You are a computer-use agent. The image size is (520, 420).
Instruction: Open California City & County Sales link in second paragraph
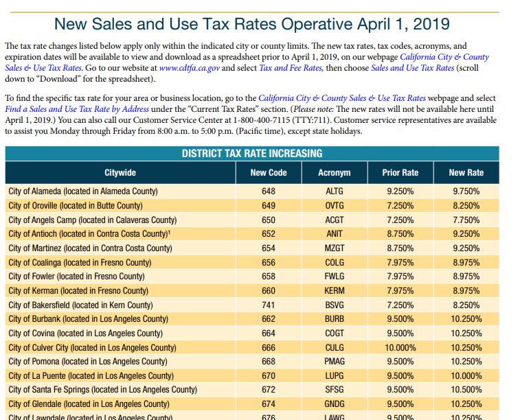coord(342,98)
